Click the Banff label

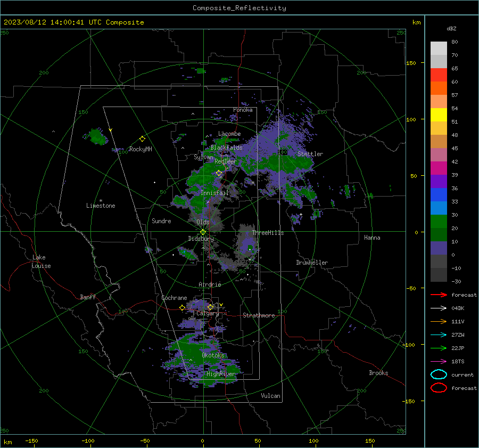point(88,297)
